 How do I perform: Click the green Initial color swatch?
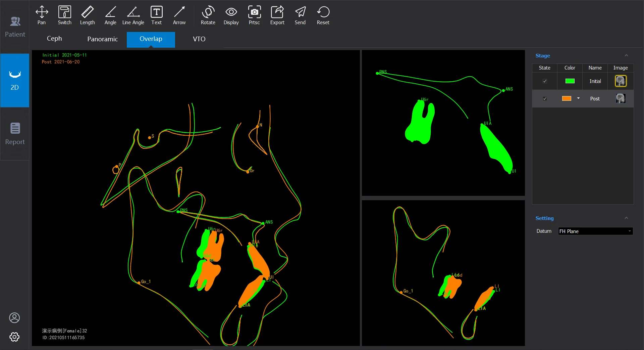coord(570,81)
